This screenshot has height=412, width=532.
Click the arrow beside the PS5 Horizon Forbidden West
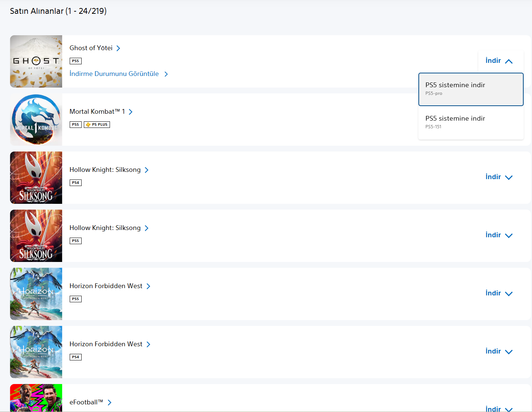tap(148, 286)
